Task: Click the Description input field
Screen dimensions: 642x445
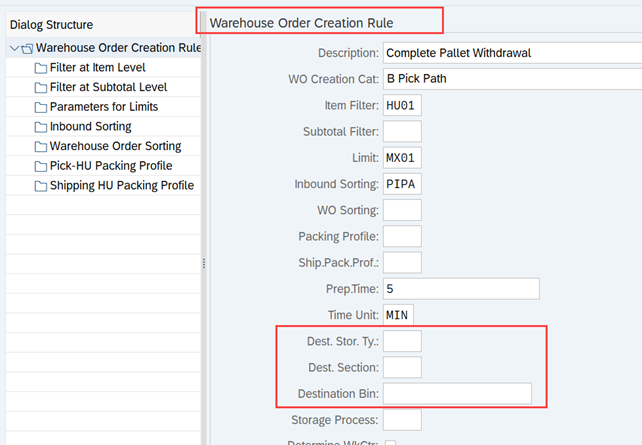Action: point(512,53)
